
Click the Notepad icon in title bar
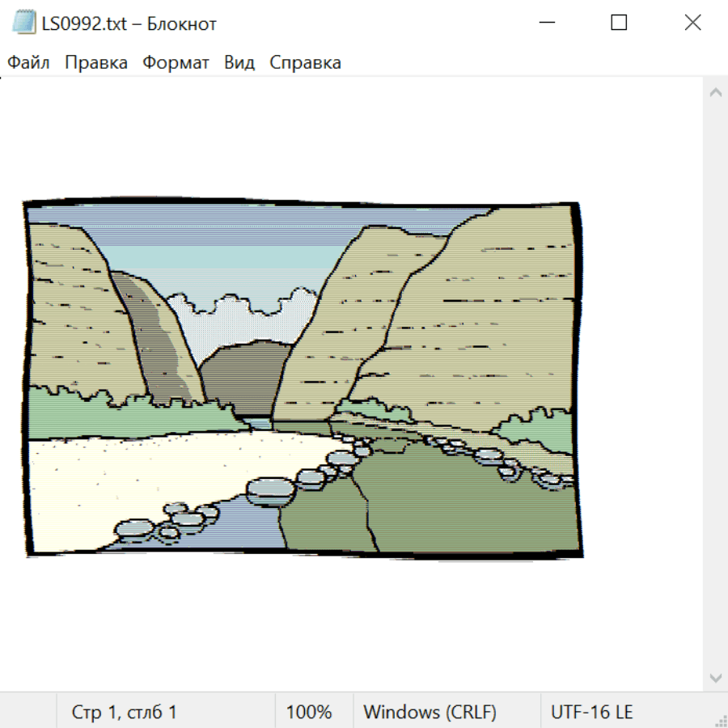pyautogui.click(x=23, y=23)
